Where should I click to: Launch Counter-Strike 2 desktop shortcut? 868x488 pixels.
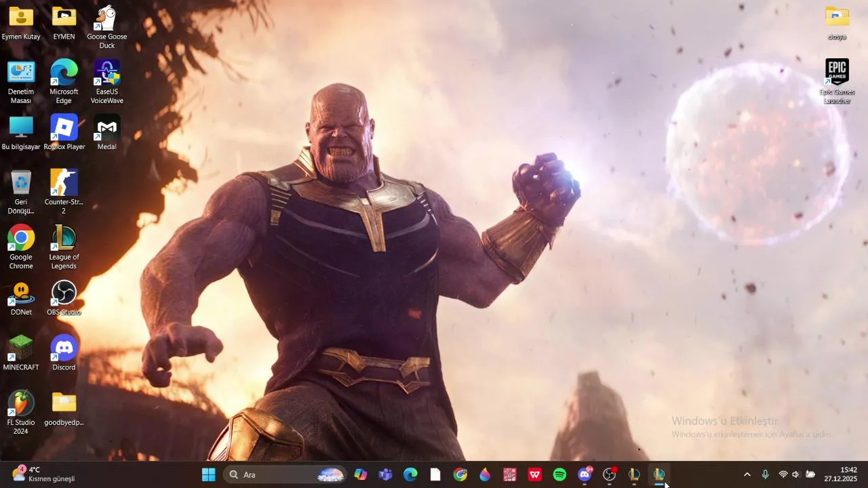[x=64, y=192]
